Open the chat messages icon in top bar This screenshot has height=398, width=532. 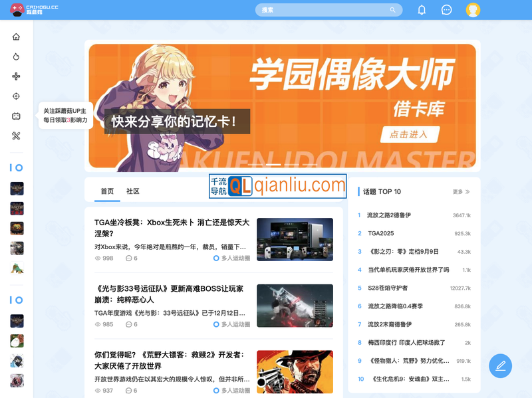point(447,9)
